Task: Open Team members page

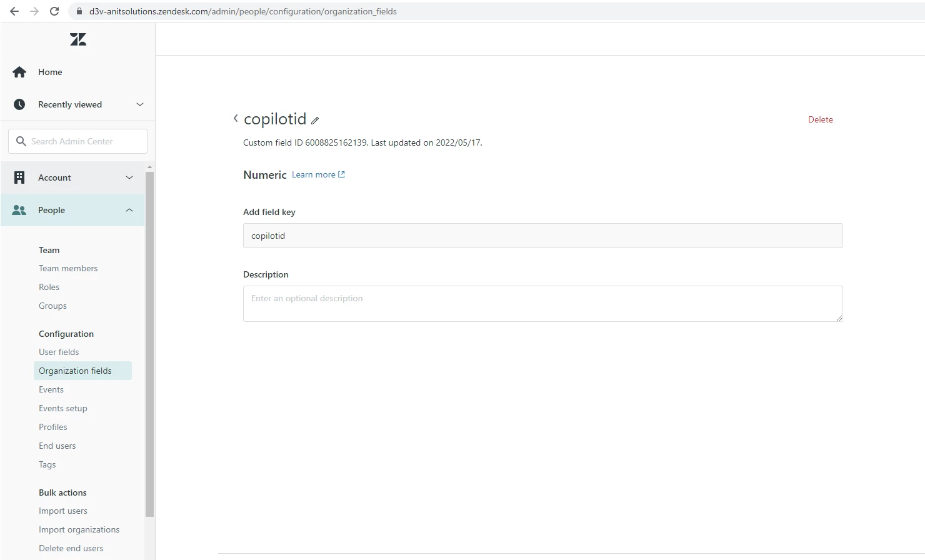Action: 68,268
